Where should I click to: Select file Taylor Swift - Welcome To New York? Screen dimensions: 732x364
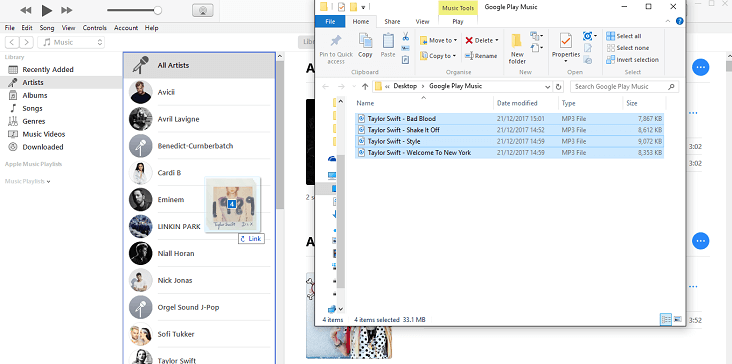pos(509,153)
